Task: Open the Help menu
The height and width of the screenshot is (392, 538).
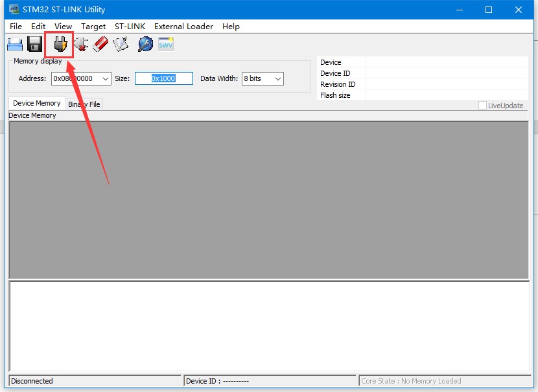Action: coord(231,27)
